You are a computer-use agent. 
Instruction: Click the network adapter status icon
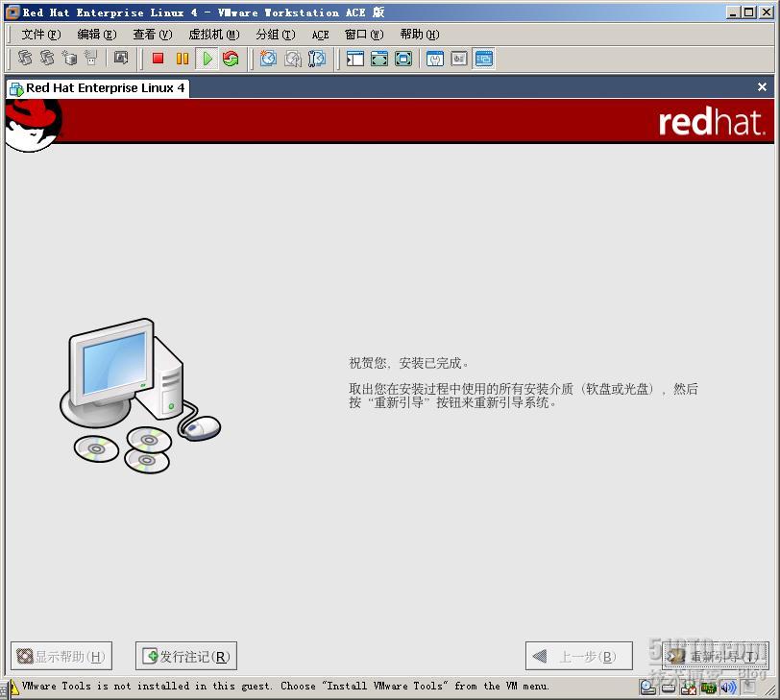pos(708,688)
